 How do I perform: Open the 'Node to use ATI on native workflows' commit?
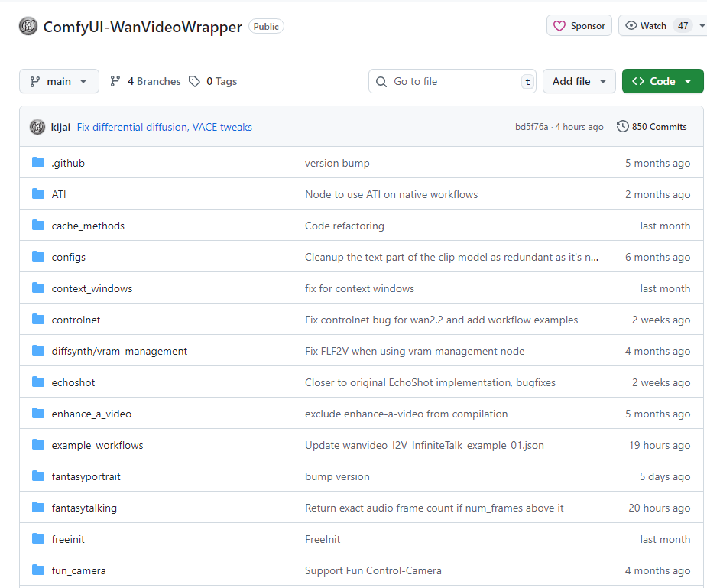click(391, 194)
